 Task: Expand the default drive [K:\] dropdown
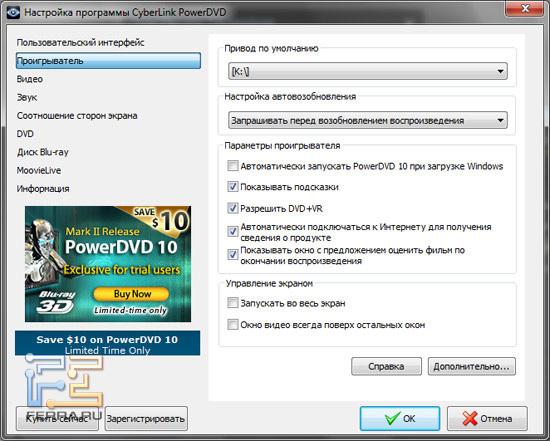(x=368, y=71)
